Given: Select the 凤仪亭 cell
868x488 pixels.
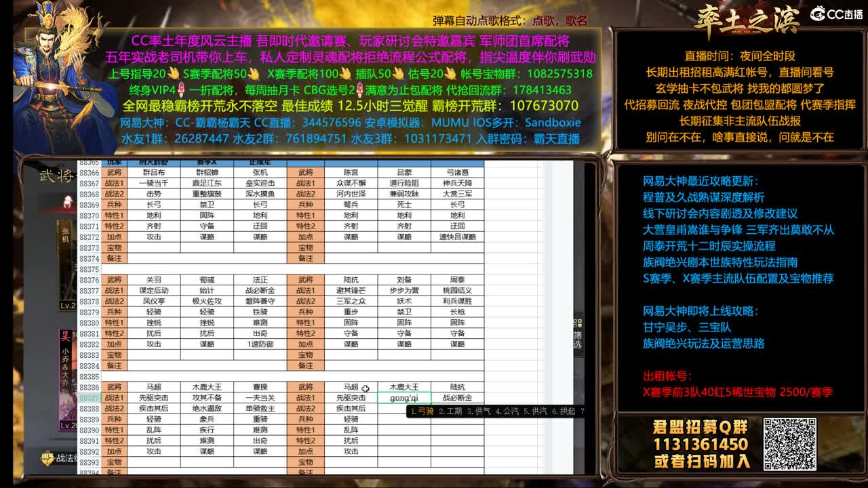Looking at the screenshot, I should [154, 301].
